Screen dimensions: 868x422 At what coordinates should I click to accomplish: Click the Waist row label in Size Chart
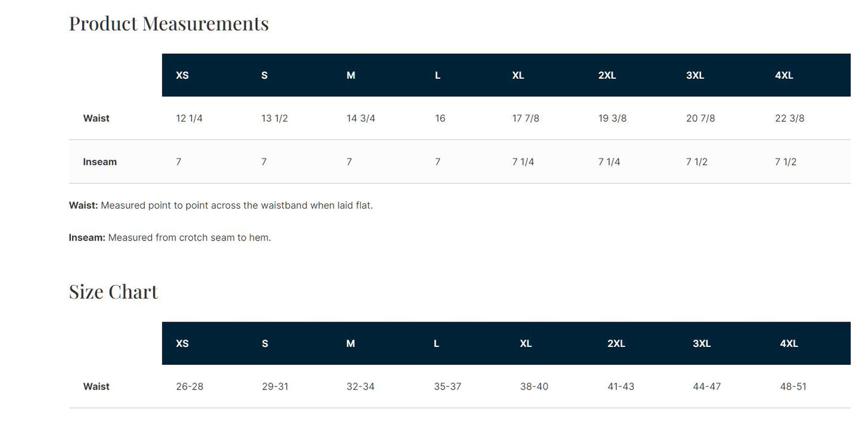coord(96,387)
